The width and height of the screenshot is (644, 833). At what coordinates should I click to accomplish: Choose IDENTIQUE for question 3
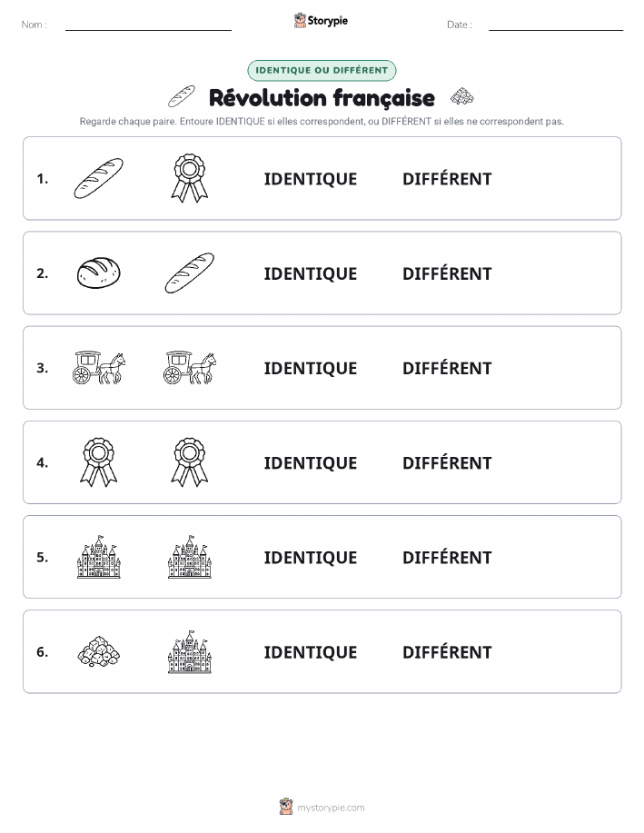point(311,368)
